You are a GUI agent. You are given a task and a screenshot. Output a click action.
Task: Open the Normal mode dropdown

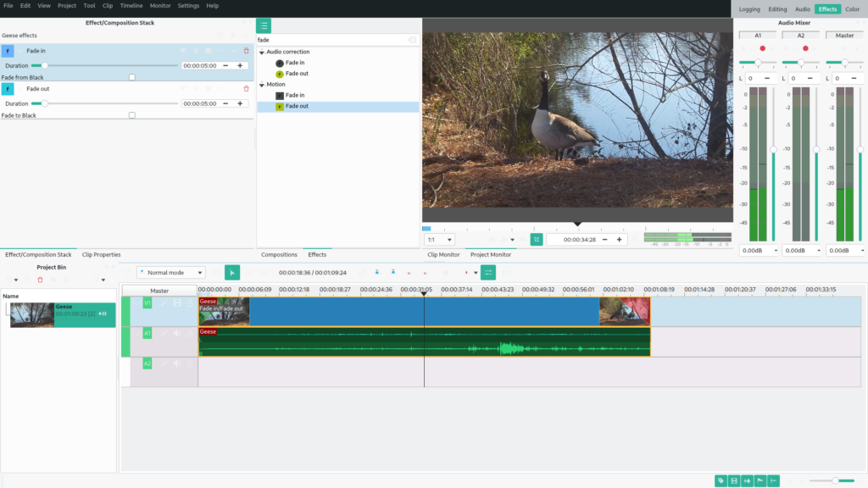tap(171, 273)
